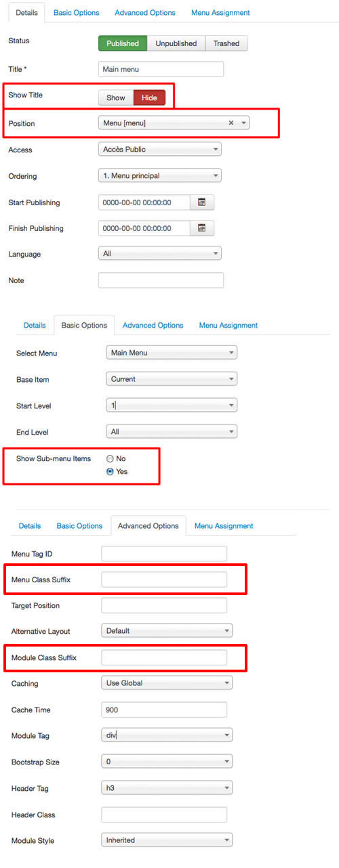The width and height of the screenshot is (339, 868).
Task: Click the Cache Time field
Action: [164, 710]
